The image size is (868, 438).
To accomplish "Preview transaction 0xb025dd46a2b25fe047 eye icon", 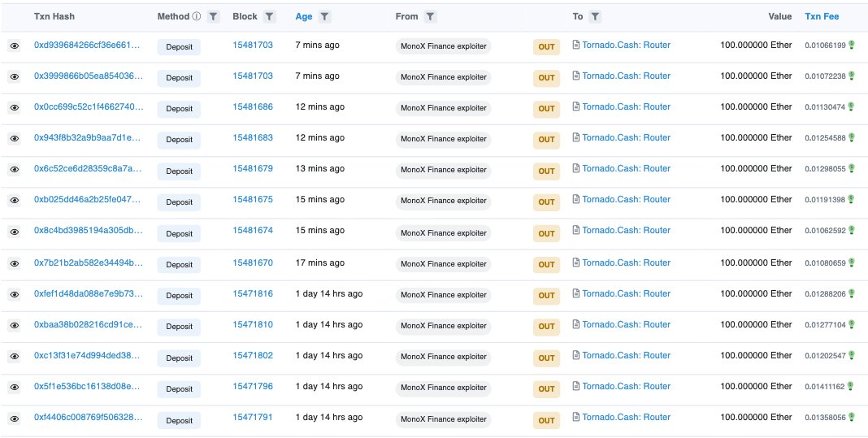I will tap(15, 201).
